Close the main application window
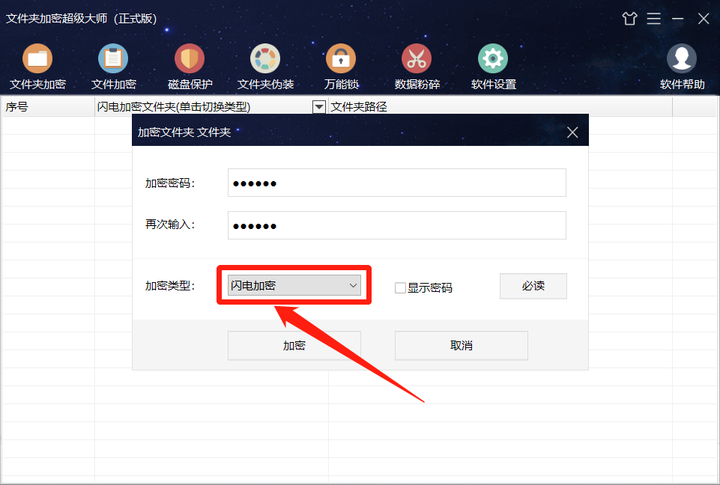 point(703,18)
